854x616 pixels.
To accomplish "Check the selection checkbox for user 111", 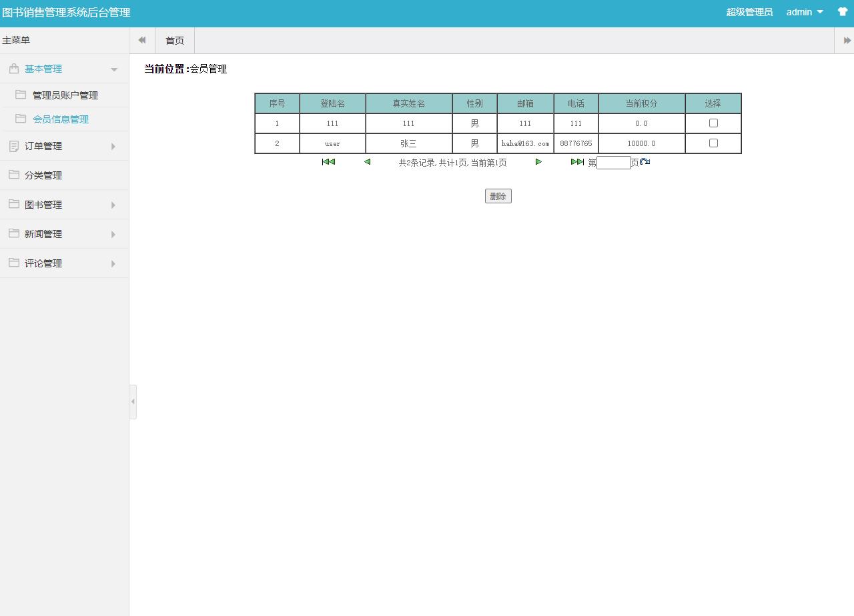I will 713,123.
